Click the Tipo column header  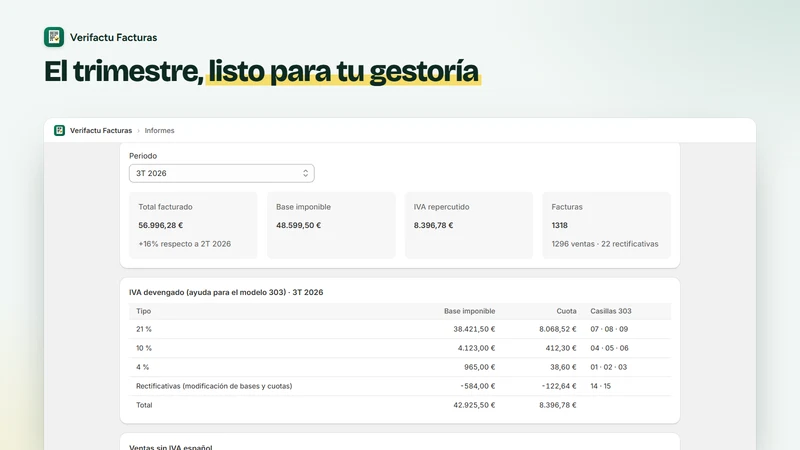143,311
